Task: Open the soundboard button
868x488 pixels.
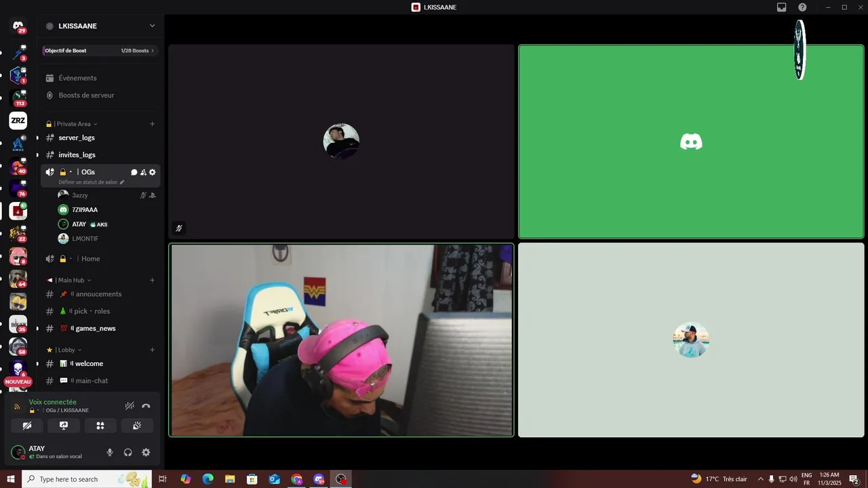Action: (x=137, y=426)
